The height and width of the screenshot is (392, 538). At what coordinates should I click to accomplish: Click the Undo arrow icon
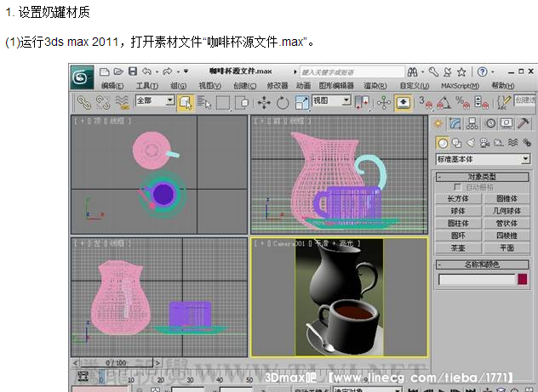coord(146,71)
